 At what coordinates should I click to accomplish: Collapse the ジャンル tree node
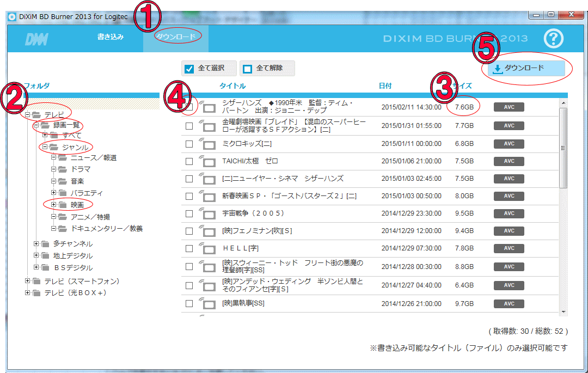click(45, 147)
